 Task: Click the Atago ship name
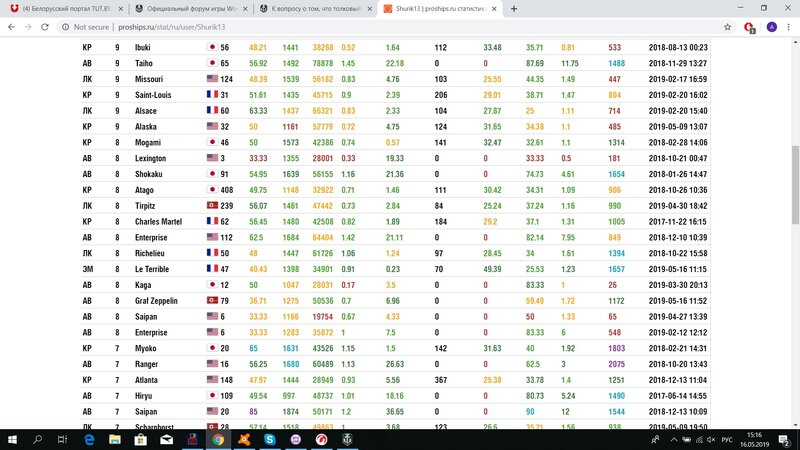point(144,190)
